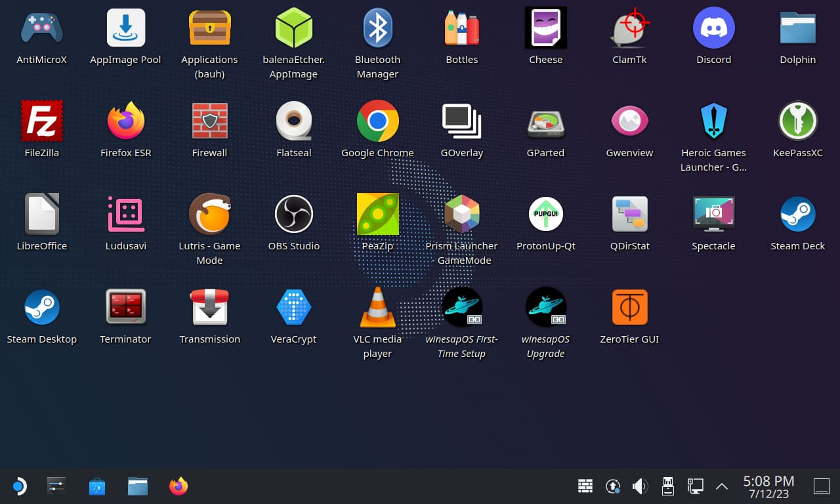Select the Flatseal icon
The width and height of the screenshot is (840, 504).
point(293,121)
